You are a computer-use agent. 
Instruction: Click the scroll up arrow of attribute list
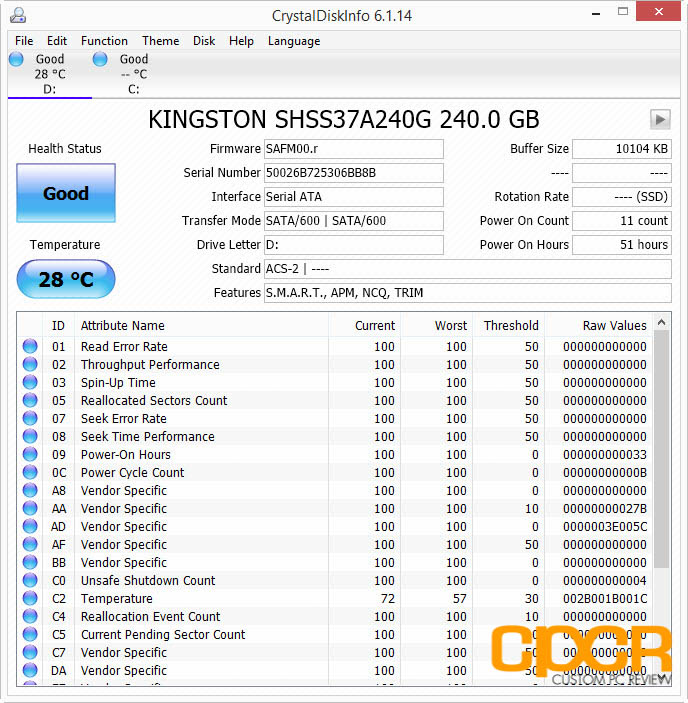click(x=662, y=322)
